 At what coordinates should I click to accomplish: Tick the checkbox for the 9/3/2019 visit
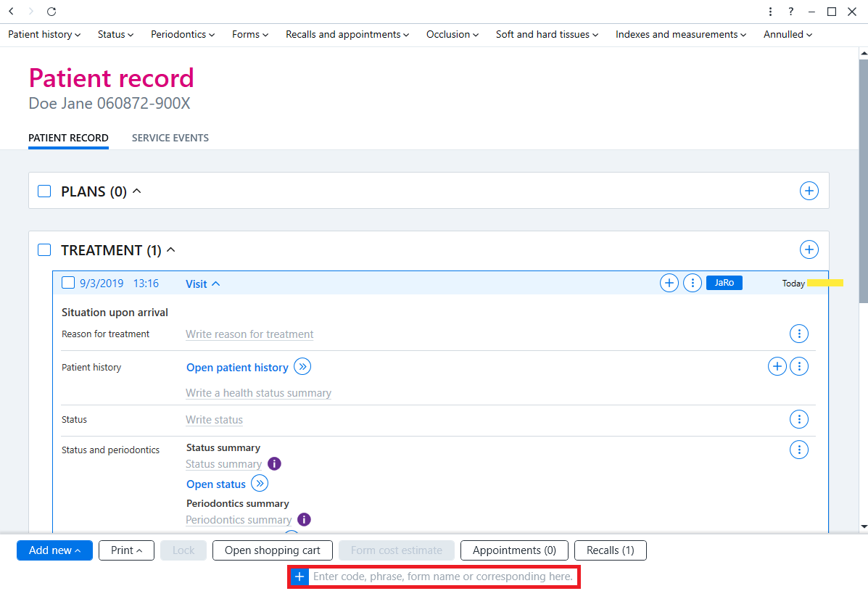[68, 283]
